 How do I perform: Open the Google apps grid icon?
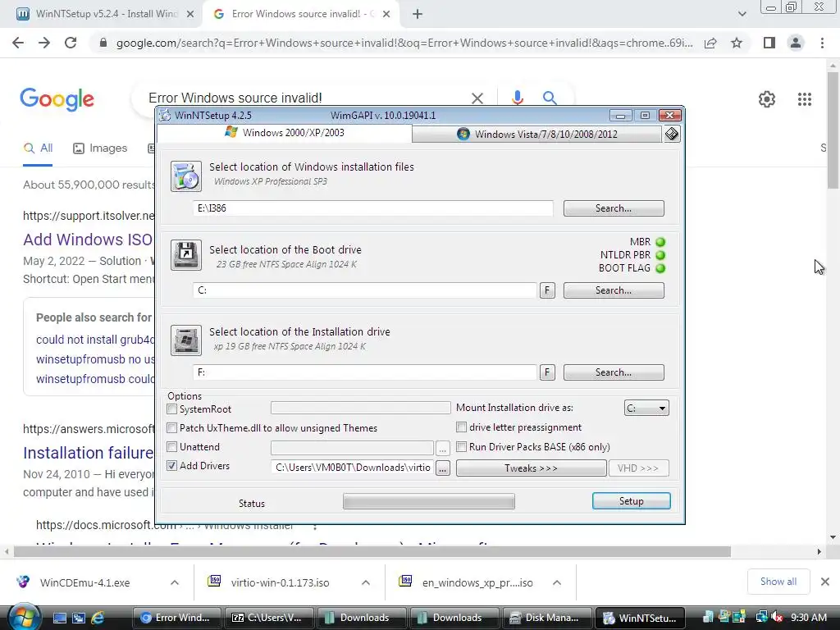click(x=804, y=99)
